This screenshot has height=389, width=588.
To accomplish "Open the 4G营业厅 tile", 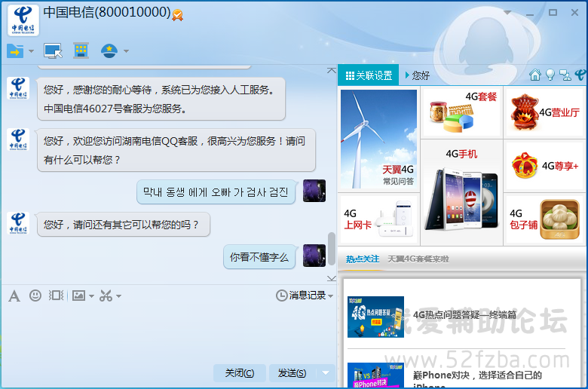I will tap(545, 112).
